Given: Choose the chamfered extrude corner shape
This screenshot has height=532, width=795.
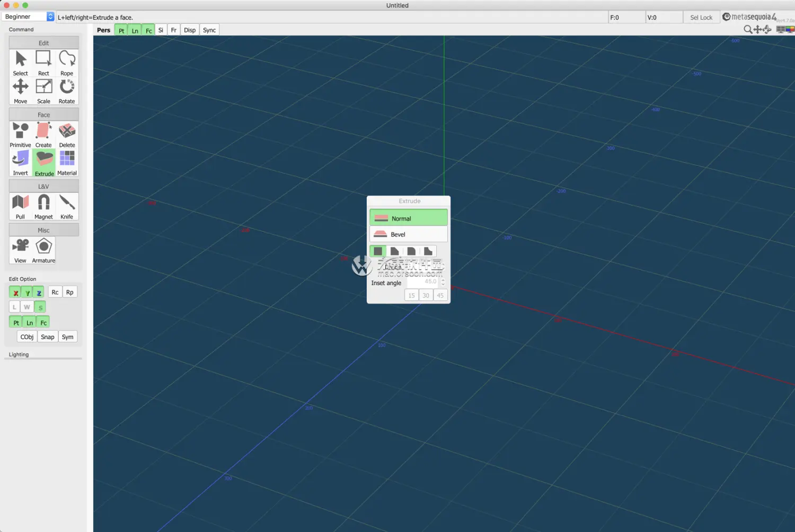Looking at the screenshot, I should tap(395, 251).
